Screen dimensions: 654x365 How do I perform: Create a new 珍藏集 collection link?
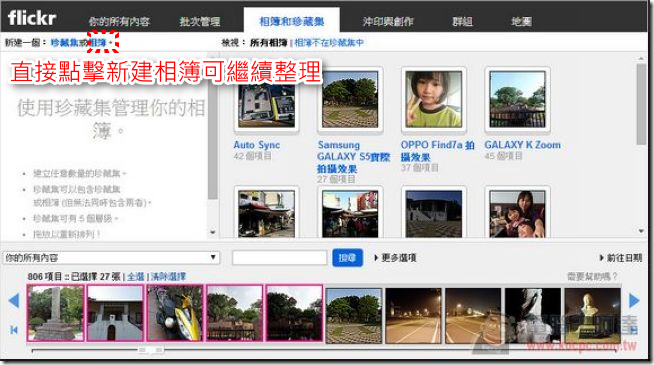coord(65,43)
